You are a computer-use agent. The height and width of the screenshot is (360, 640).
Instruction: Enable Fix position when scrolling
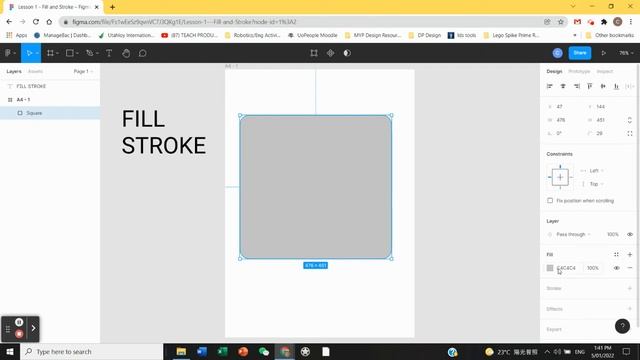(550, 200)
